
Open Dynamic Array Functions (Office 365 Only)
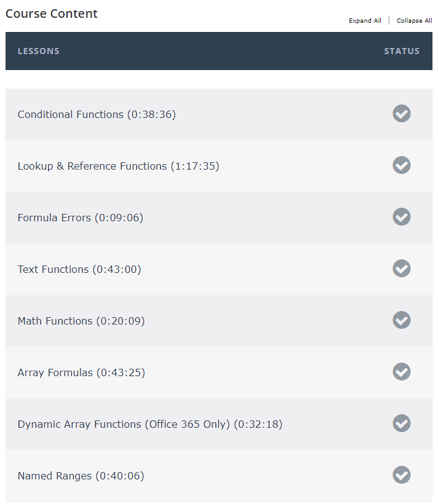(x=150, y=424)
